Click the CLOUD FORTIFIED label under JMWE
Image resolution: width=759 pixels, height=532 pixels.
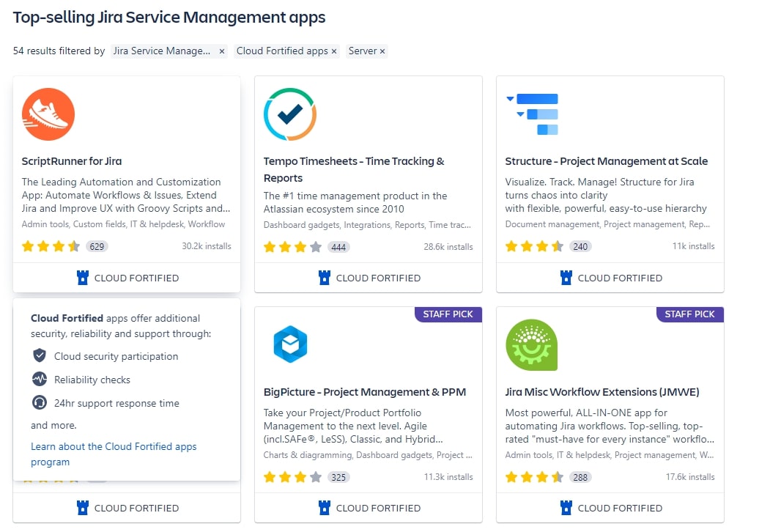point(620,509)
